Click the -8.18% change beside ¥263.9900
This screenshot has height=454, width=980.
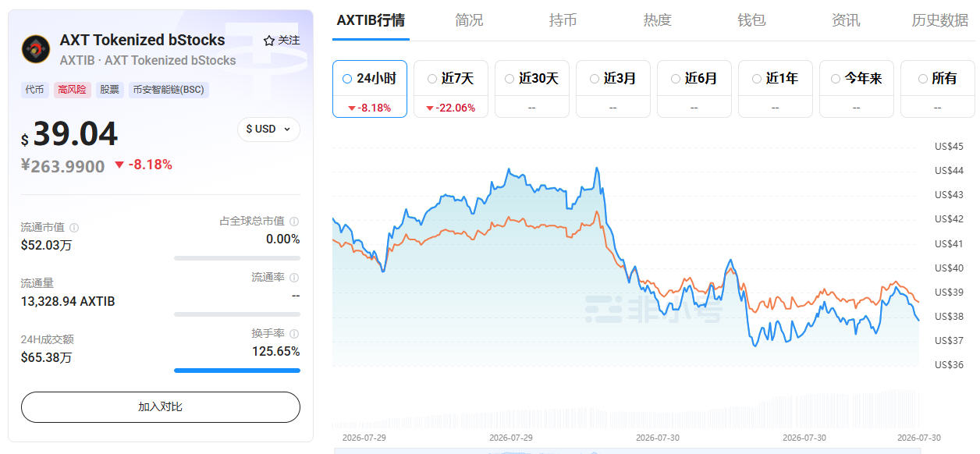[x=144, y=165]
